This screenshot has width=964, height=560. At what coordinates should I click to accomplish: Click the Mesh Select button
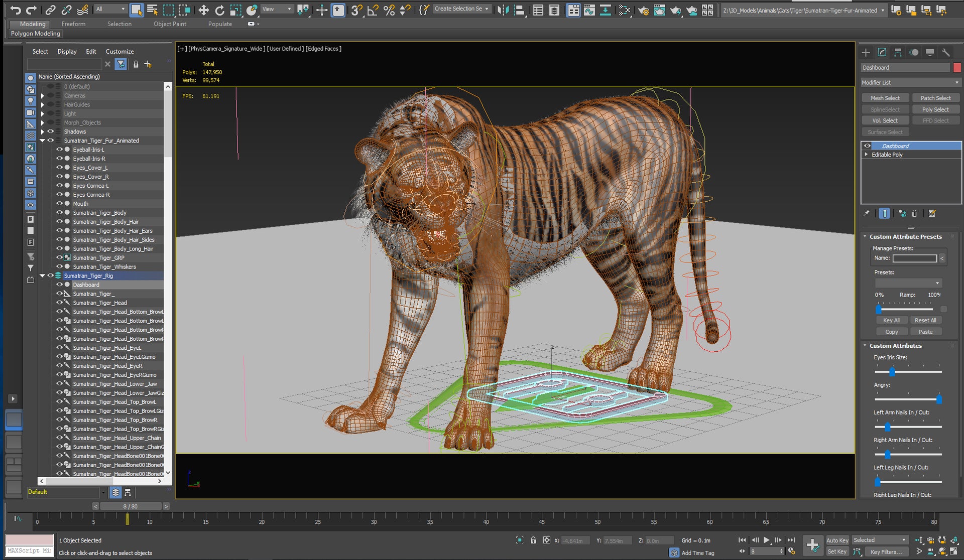click(885, 97)
